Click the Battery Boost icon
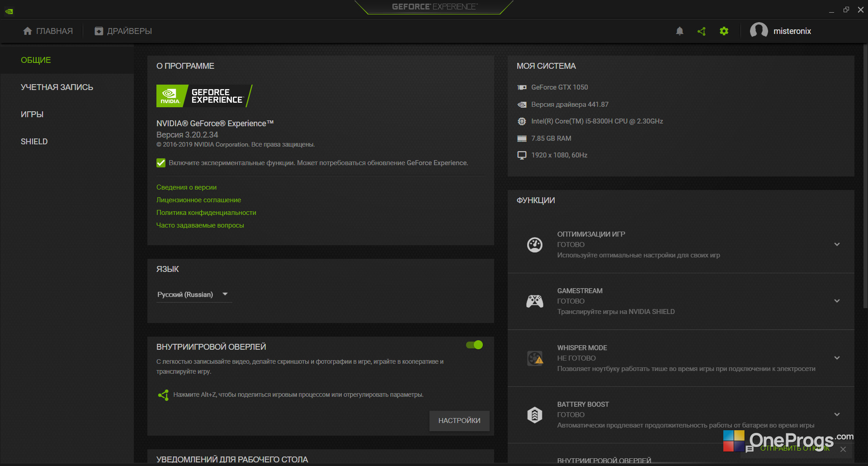This screenshot has height=466, width=868. [x=535, y=414]
